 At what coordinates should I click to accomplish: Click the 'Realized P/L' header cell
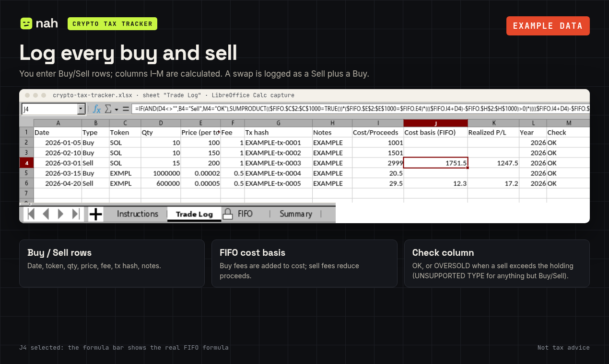tap(493, 132)
